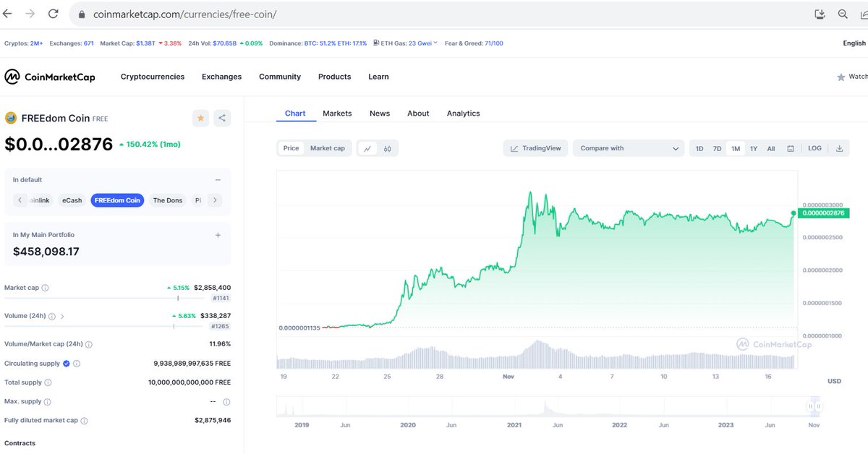The image size is (868, 454).
Task: Open ETH Gas dropdown in top bar
Action: tap(405, 43)
